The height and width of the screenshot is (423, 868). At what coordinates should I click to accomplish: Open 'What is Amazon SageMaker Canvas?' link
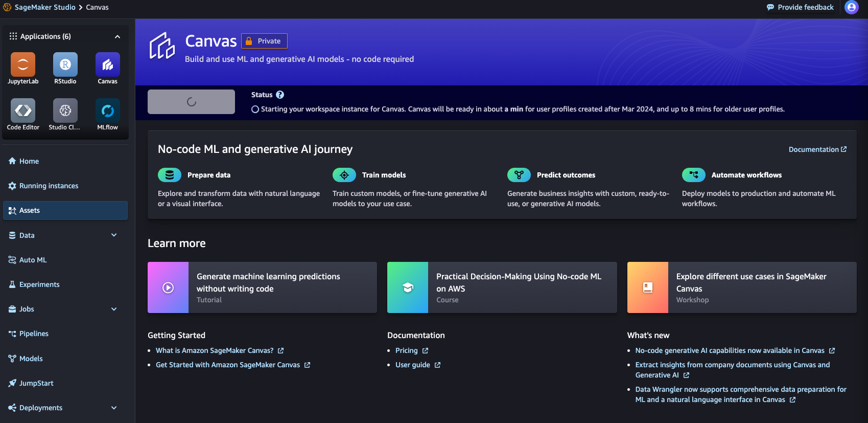point(220,350)
